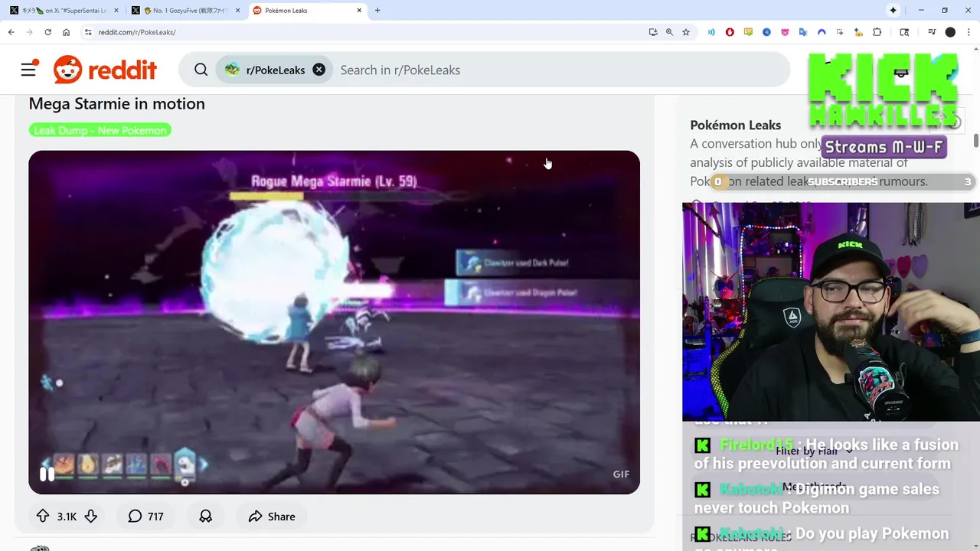Upvote the Mega Starmie post
980x551 pixels.
click(43, 517)
